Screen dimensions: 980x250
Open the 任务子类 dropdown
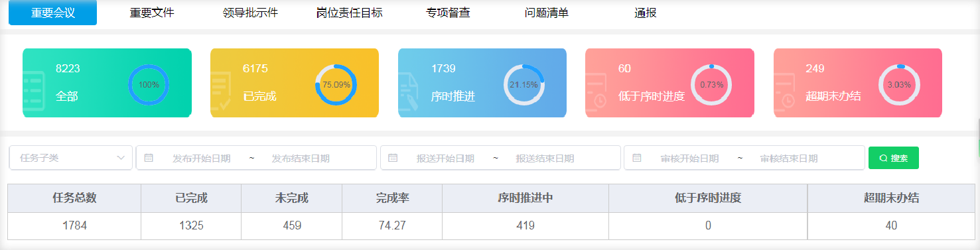click(71, 158)
